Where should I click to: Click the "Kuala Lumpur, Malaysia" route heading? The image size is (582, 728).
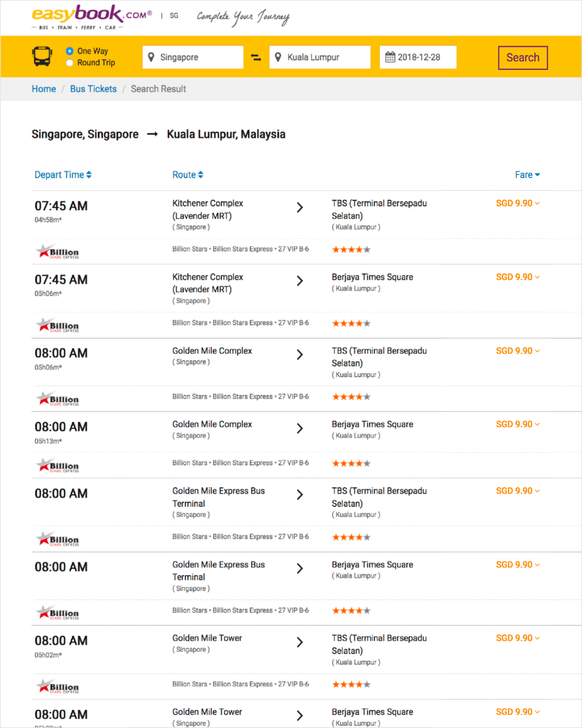point(226,134)
